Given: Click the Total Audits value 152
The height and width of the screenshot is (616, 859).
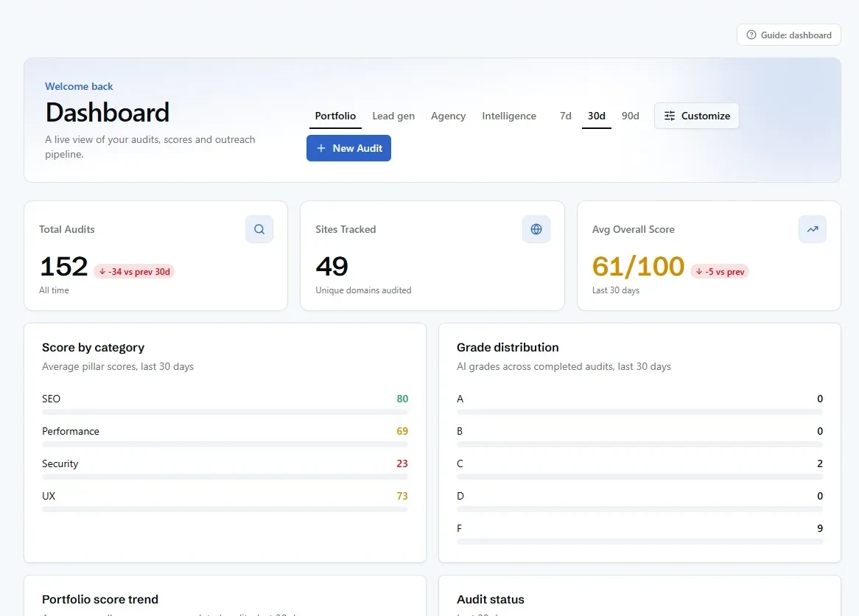Looking at the screenshot, I should (64, 266).
